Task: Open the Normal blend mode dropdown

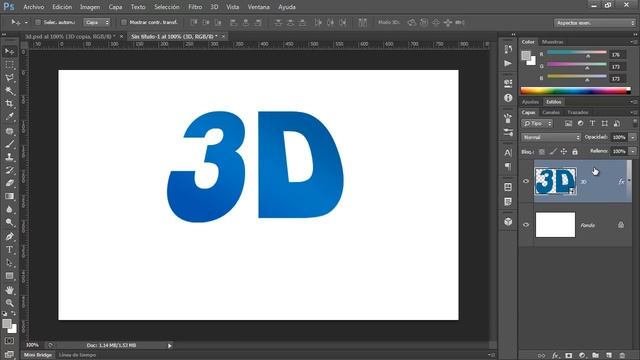Action: (x=551, y=138)
